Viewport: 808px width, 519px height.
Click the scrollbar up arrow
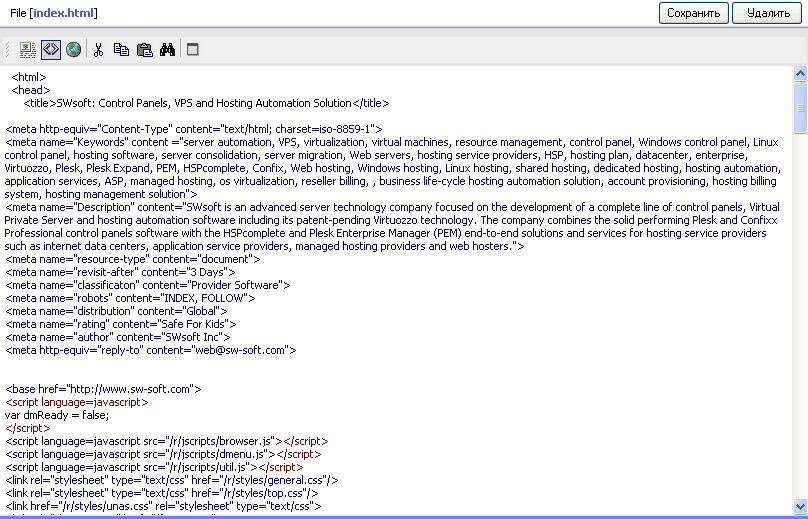[x=800, y=73]
